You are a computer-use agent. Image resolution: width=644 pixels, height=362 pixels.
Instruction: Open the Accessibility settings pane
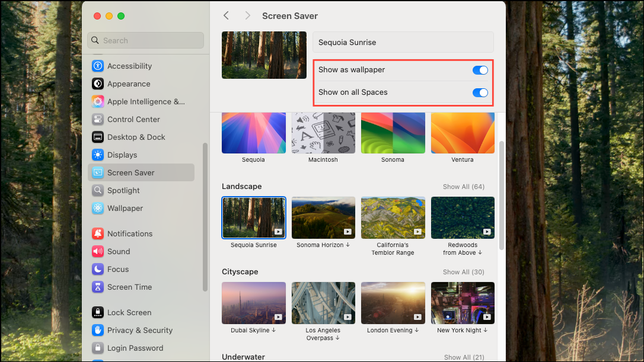coord(141,66)
